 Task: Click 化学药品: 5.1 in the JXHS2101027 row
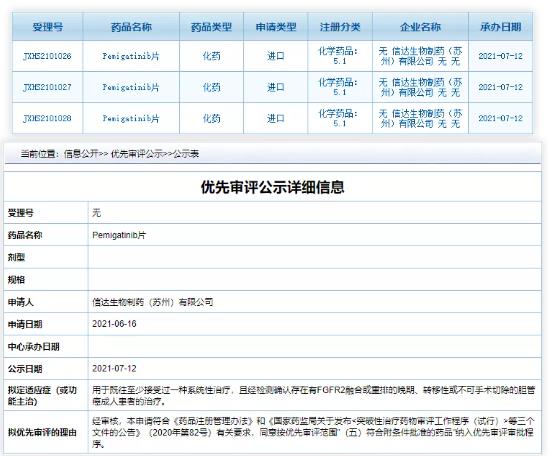pos(338,87)
